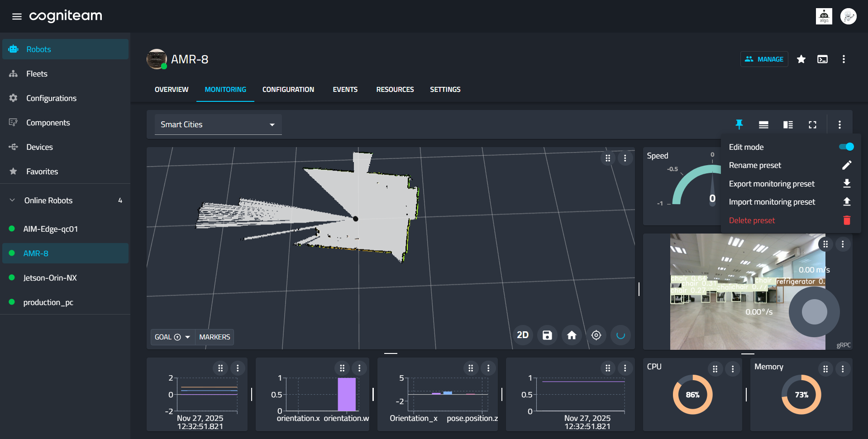Click the CPU 86% gauge

pyautogui.click(x=692, y=395)
